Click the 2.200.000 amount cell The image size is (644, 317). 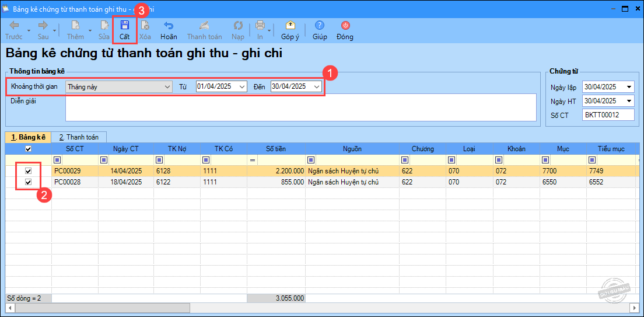[x=275, y=170]
